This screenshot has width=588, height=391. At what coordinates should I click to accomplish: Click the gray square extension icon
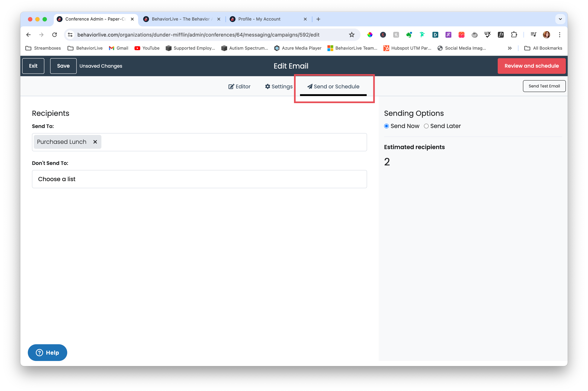tap(396, 35)
